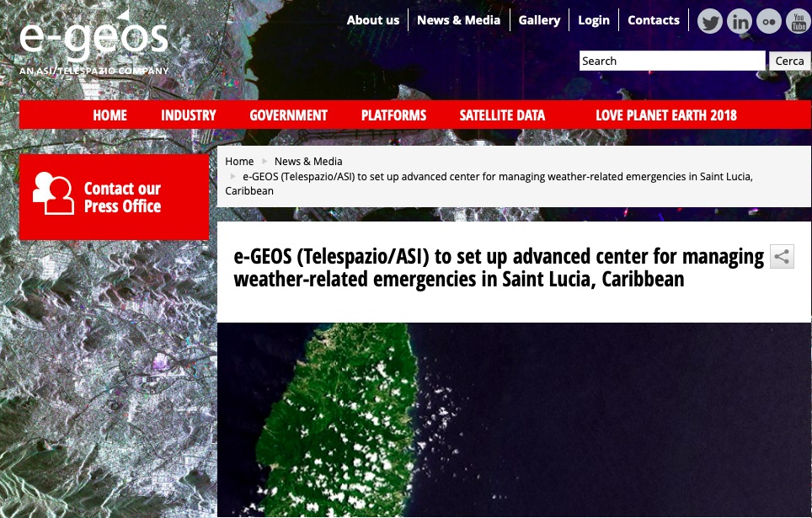The width and height of the screenshot is (812, 518).
Task: Open the PLATFORMS menu
Action: point(393,115)
